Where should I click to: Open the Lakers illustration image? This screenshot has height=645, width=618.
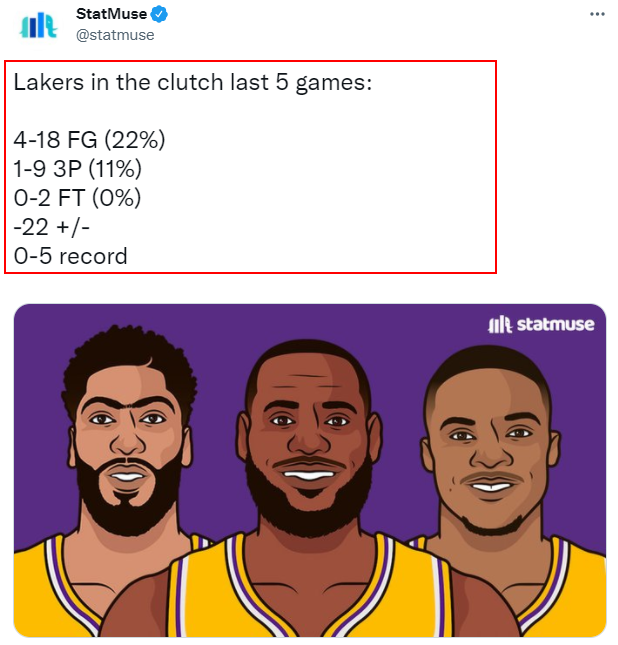(x=310, y=471)
